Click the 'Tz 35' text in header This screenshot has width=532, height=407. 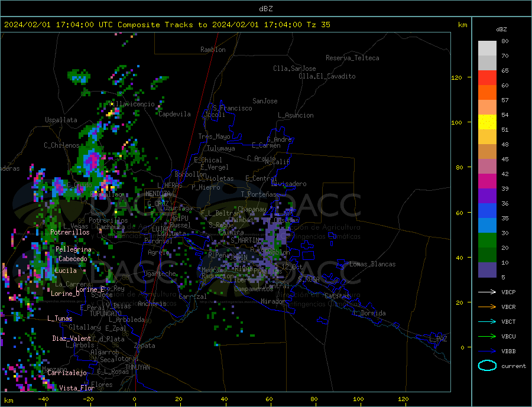point(318,25)
